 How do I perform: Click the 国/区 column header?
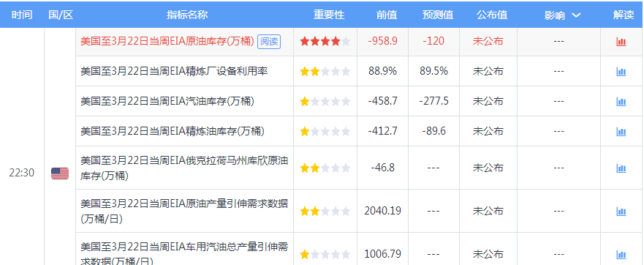(61, 15)
